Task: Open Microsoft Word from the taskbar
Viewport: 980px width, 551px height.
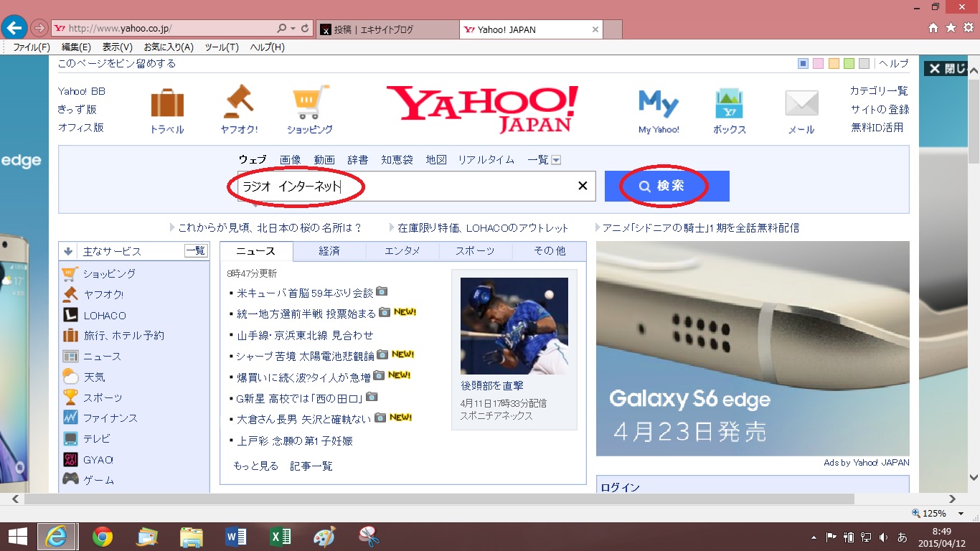Action: click(235, 537)
